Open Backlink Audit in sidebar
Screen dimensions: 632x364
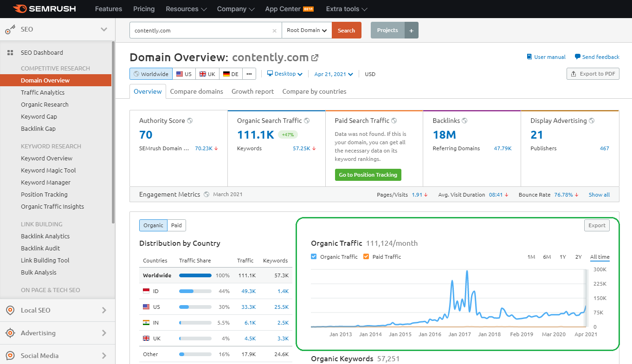[40, 248]
